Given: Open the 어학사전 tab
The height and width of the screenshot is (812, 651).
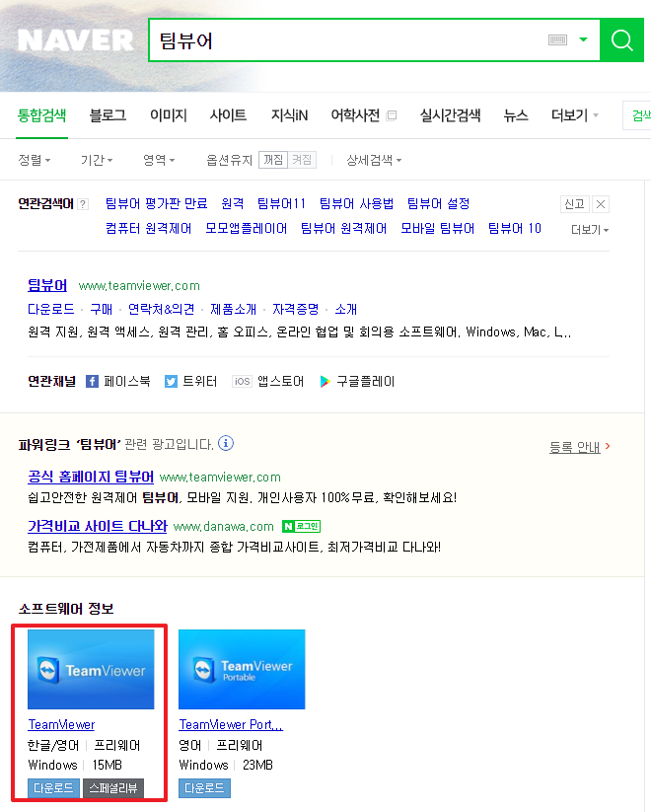Looking at the screenshot, I should 355,115.
